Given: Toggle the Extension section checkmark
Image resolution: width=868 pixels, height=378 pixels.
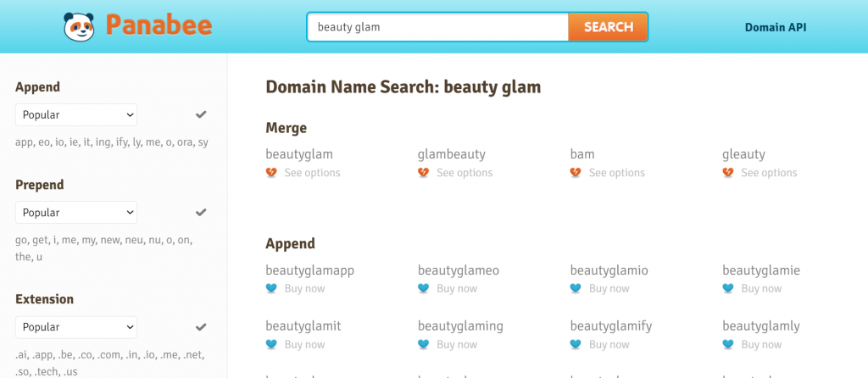Looking at the screenshot, I should pyautogui.click(x=201, y=327).
